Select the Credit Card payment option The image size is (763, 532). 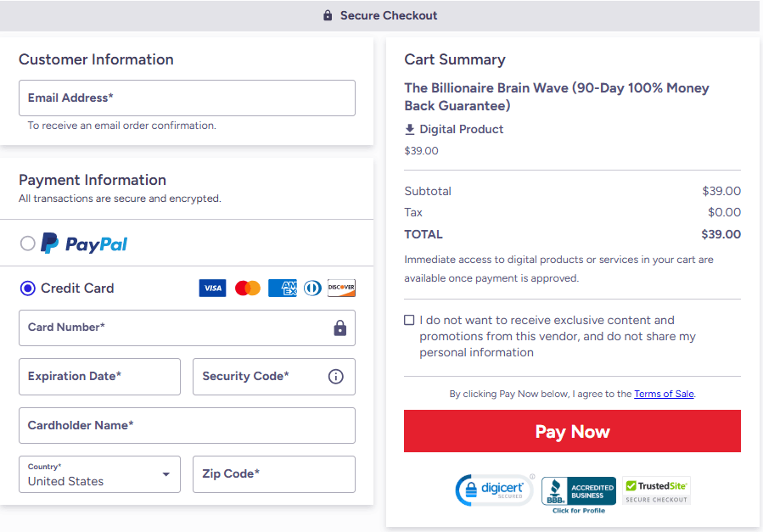click(x=26, y=288)
